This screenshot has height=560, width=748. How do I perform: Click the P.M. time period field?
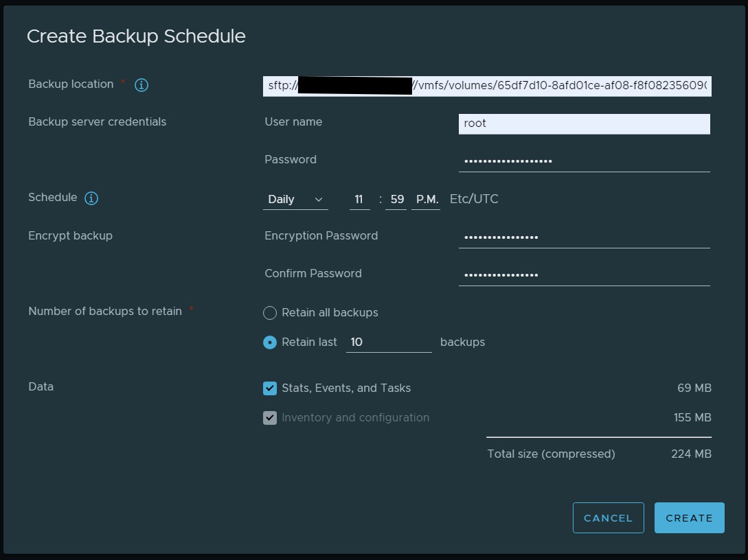426,200
